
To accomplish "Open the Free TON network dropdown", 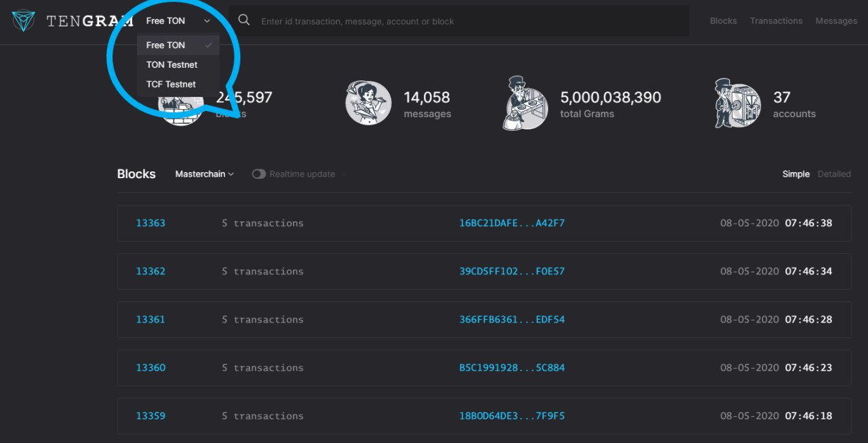I will (178, 21).
